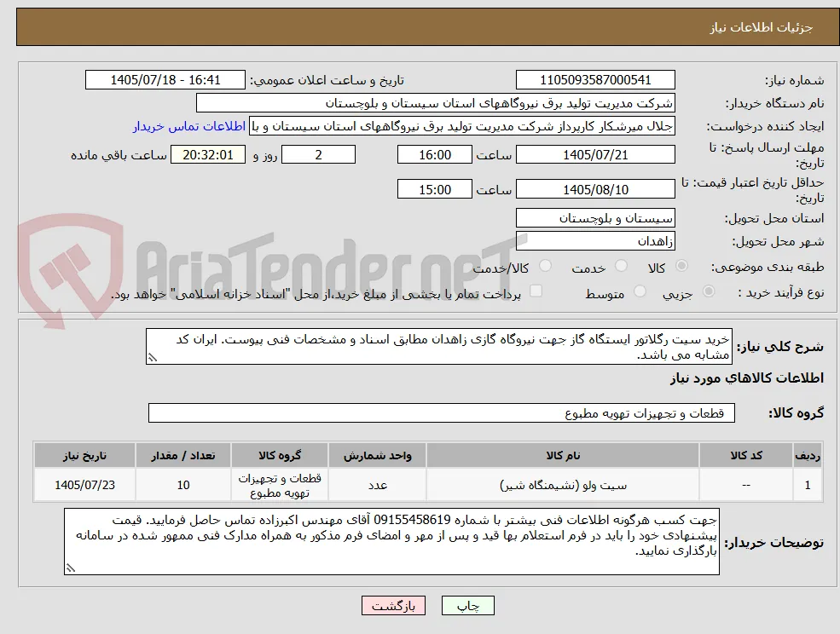Click the quantity cell 10
Viewport: 840px width, 634px height.
(x=183, y=485)
